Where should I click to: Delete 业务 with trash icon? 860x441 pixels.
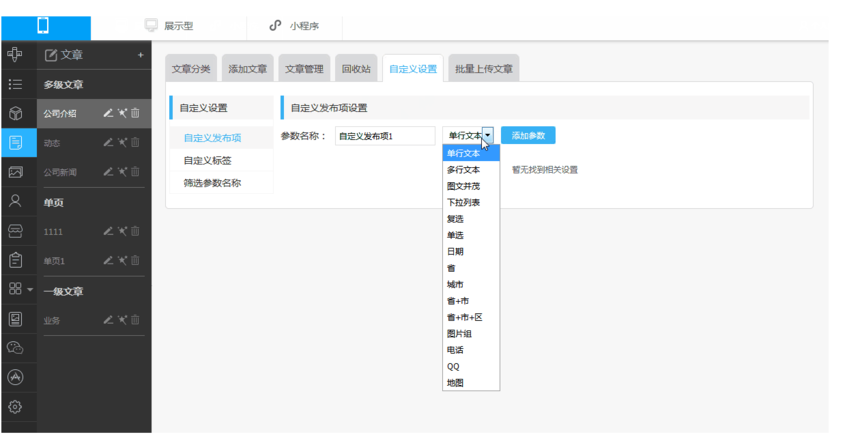point(135,320)
